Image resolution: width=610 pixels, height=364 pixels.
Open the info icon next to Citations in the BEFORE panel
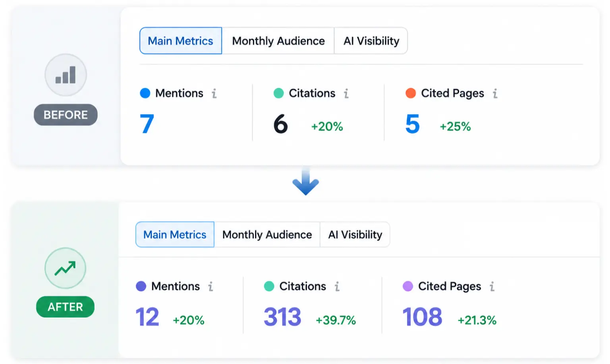pos(346,93)
